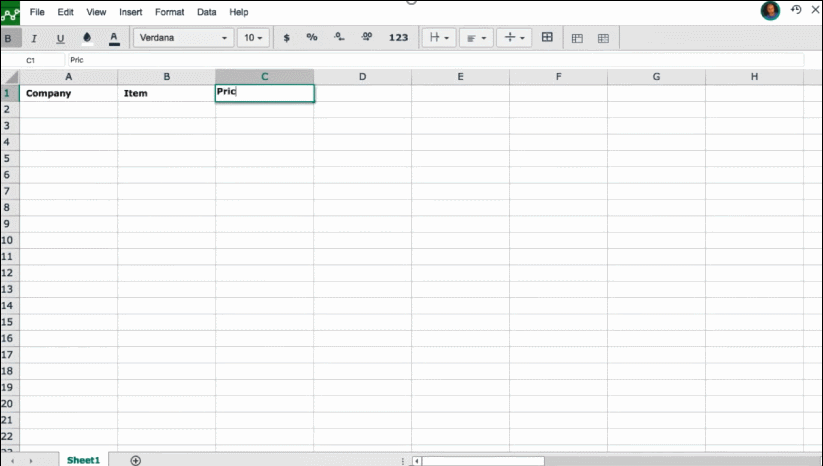The height and width of the screenshot is (466, 823).
Task: Open the Verdana font dropdown
Action: tap(183, 38)
